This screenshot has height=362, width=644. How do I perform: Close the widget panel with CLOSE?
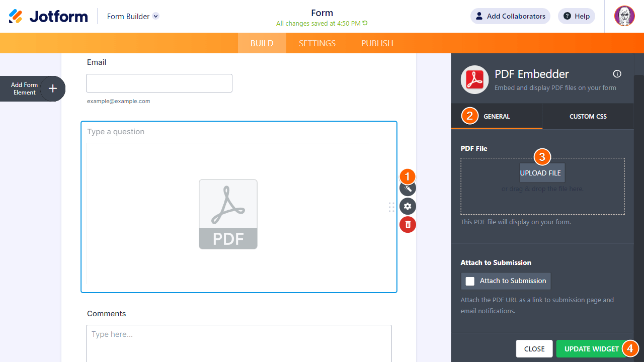(x=534, y=348)
